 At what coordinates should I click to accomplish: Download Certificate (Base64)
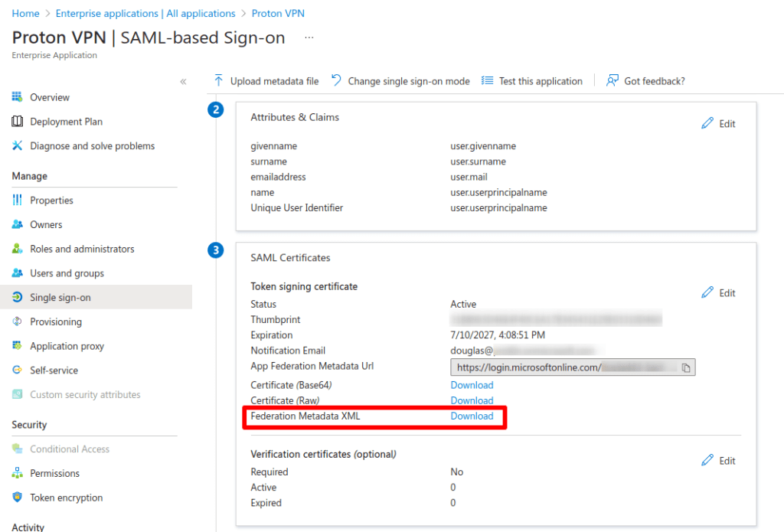[x=472, y=385]
